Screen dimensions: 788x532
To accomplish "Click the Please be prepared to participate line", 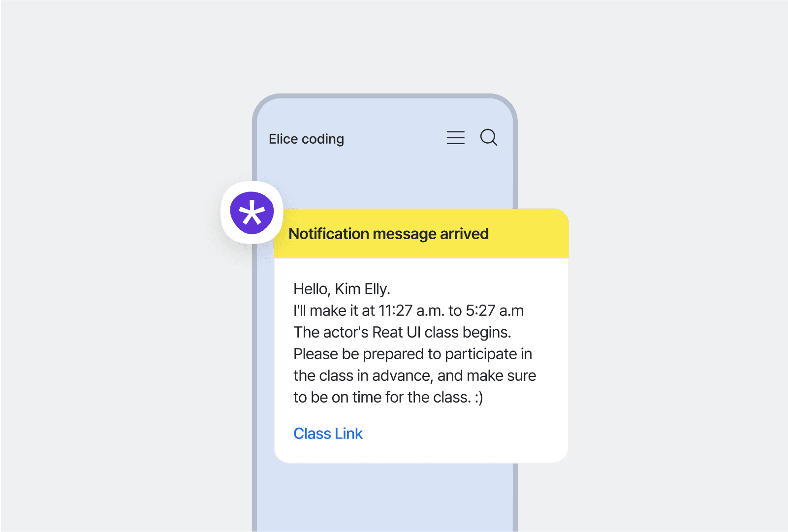I will coord(412,354).
